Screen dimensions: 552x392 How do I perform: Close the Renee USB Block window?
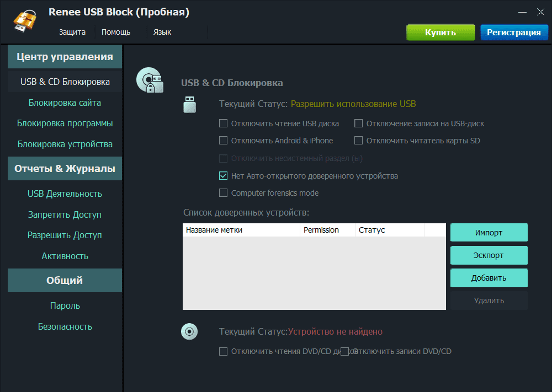540,12
